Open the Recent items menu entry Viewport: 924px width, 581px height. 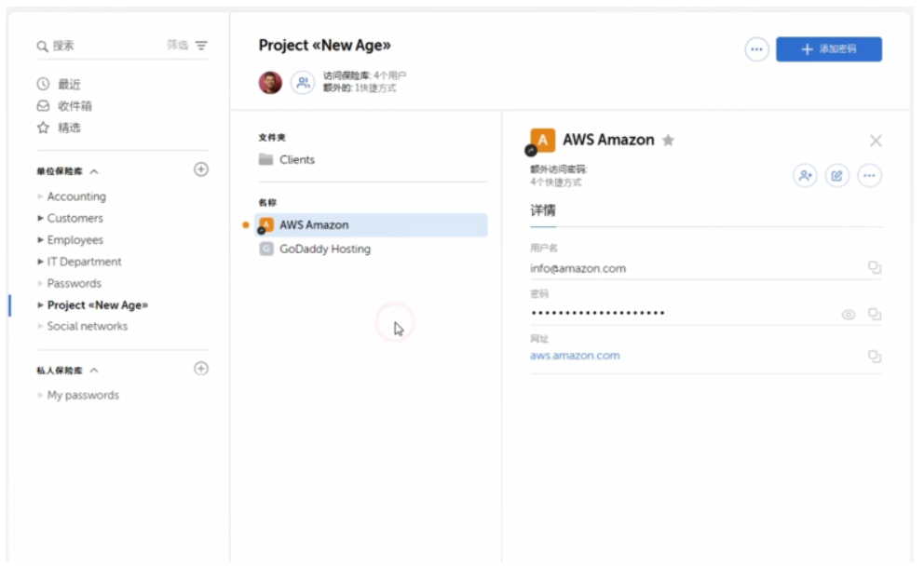pyautogui.click(x=69, y=84)
